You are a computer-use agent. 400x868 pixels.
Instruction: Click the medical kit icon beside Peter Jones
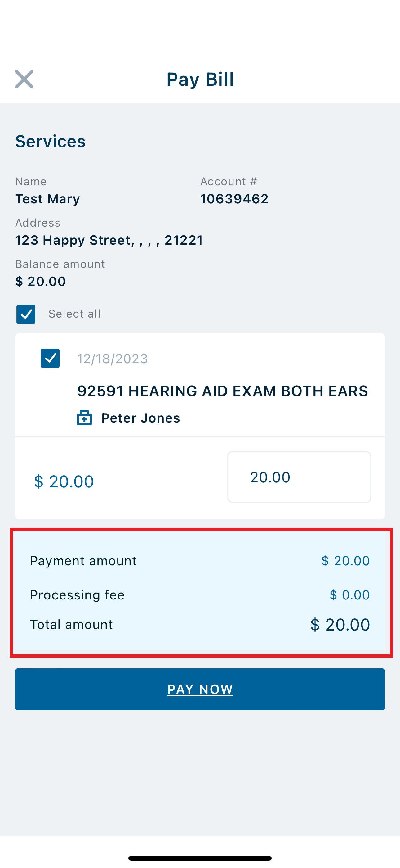point(84,418)
